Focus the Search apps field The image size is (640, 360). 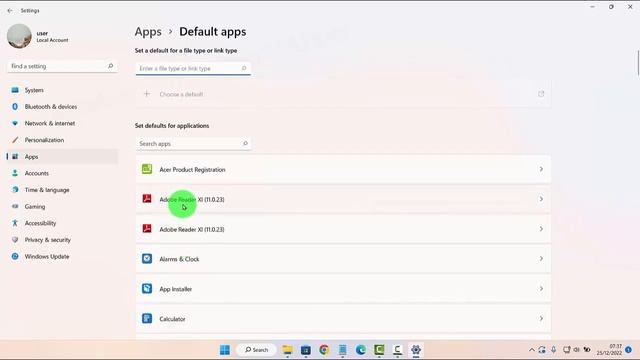193,144
